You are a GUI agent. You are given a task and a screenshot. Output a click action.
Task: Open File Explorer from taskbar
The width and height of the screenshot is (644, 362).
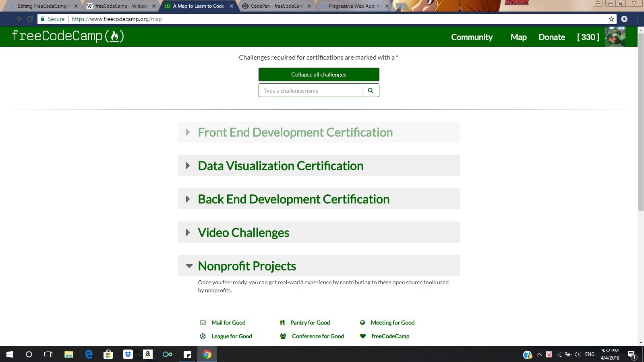[x=68, y=354]
